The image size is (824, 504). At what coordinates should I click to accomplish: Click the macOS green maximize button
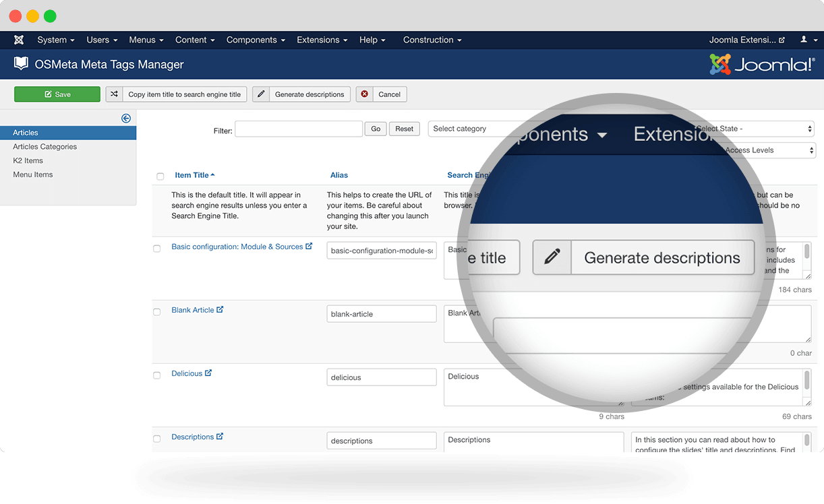click(50, 16)
